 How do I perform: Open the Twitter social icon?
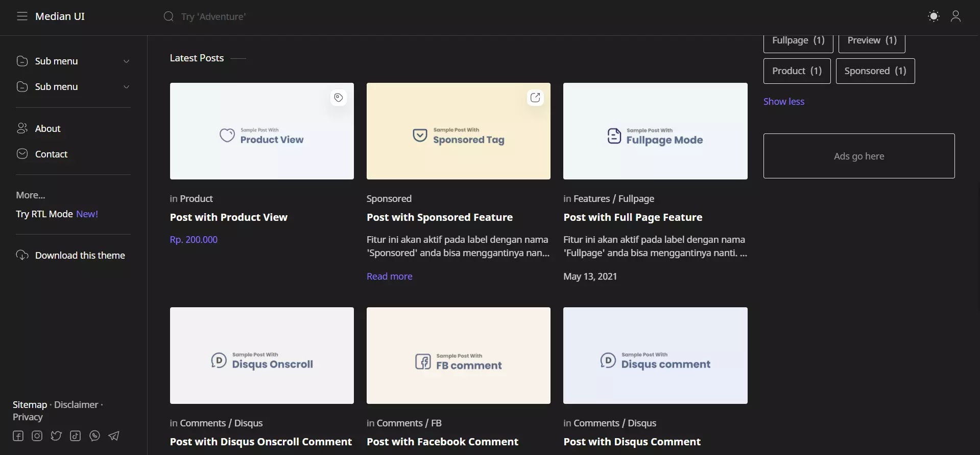point(56,436)
